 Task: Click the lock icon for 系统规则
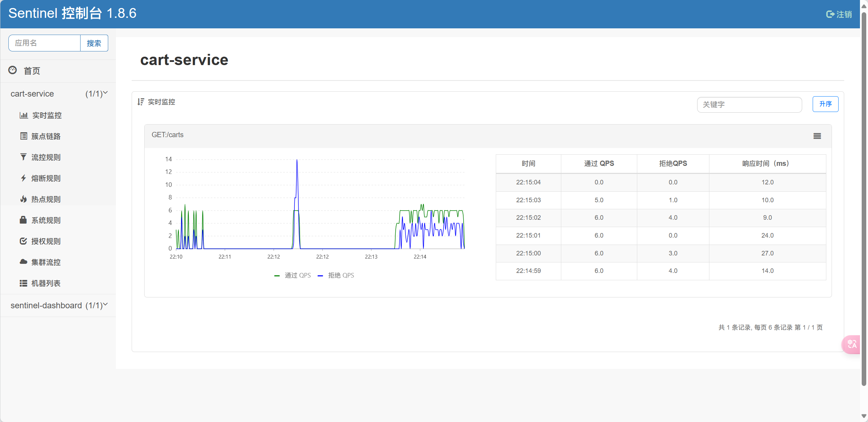23,220
